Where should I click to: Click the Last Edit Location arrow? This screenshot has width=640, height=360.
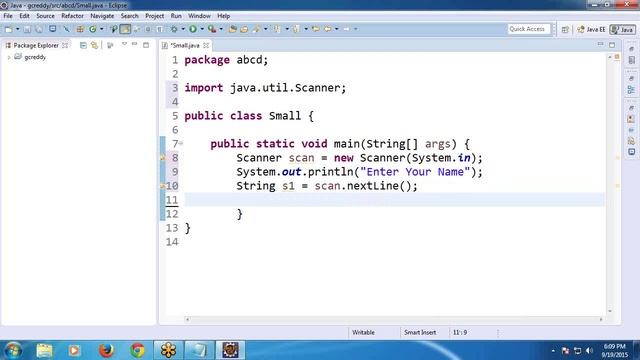[316, 29]
